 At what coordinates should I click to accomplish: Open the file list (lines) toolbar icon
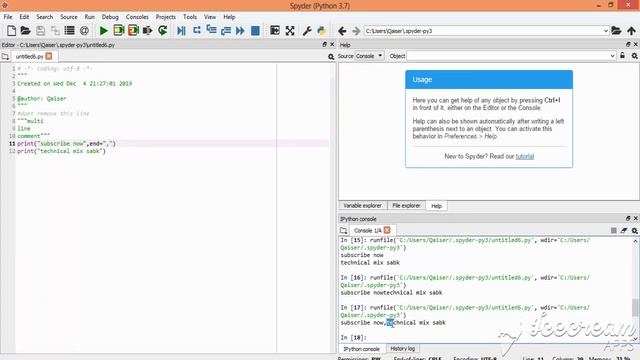pyautogui.click(x=69, y=31)
